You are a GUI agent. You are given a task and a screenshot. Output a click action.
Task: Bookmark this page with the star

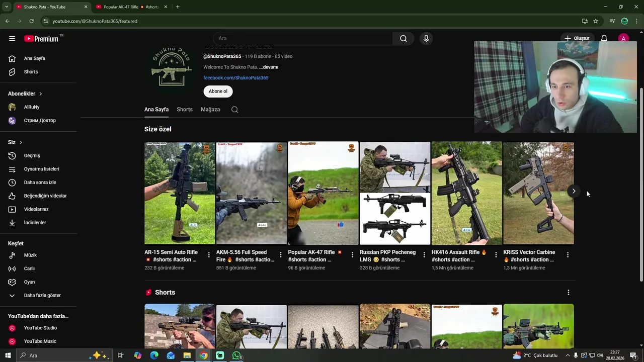(x=596, y=21)
